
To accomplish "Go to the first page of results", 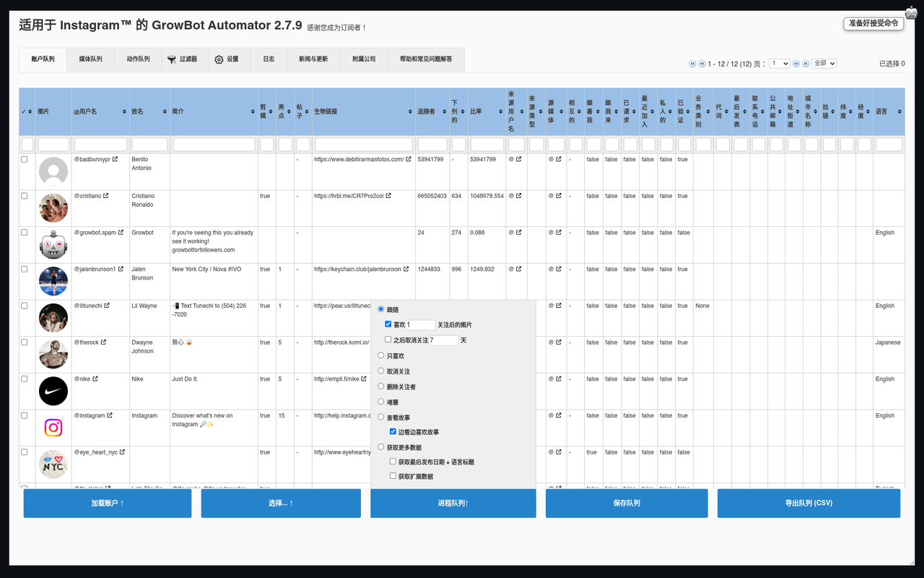I will click(693, 64).
